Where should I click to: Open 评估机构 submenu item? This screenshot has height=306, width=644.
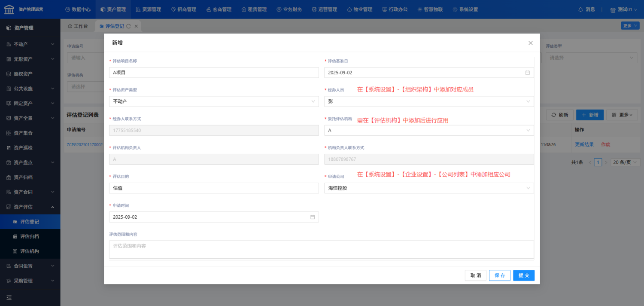(x=30, y=251)
